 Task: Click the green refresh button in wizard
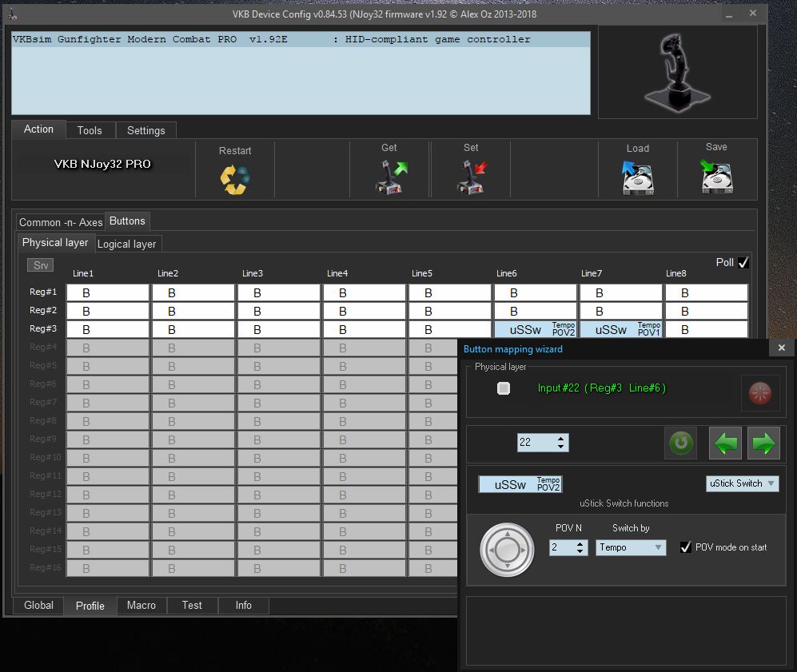click(681, 443)
